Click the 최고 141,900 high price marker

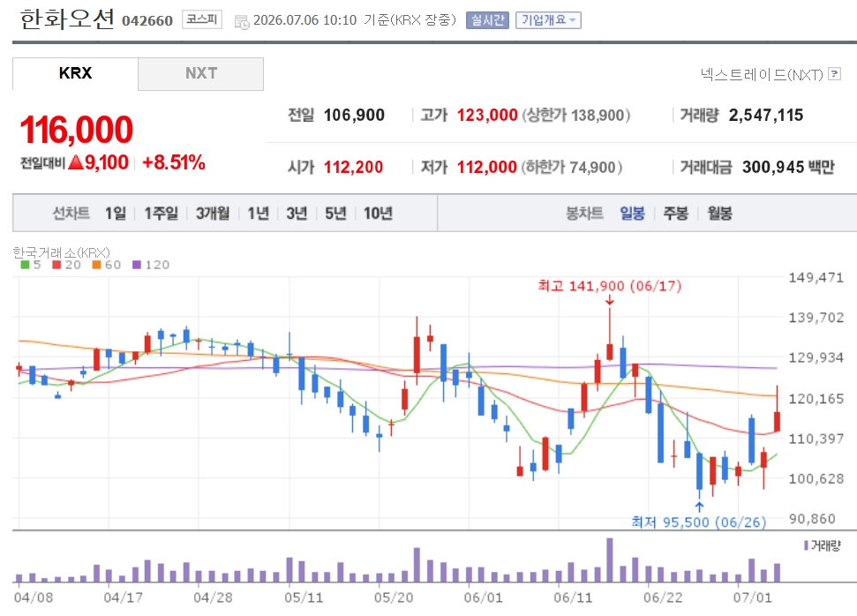(609, 287)
